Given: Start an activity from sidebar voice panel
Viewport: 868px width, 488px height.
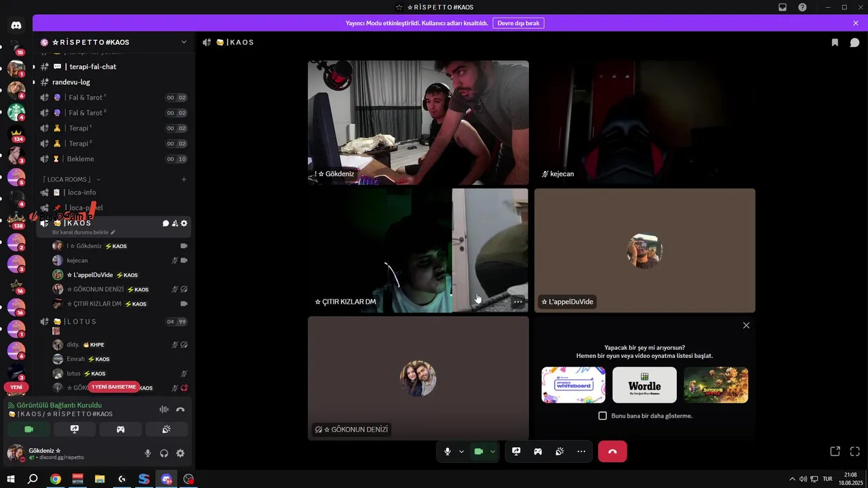Looking at the screenshot, I should [121, 429].
